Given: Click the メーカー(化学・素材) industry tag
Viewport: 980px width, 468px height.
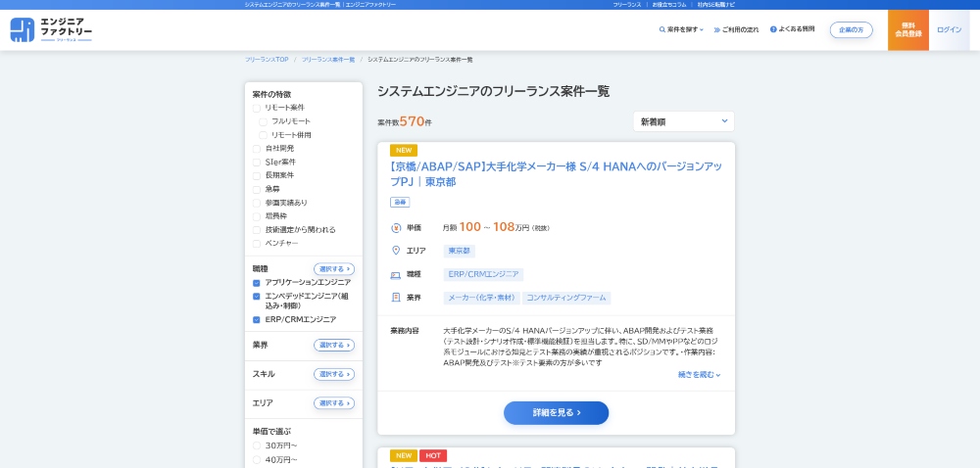Looking at the screenshot, I should coord(482,298).
